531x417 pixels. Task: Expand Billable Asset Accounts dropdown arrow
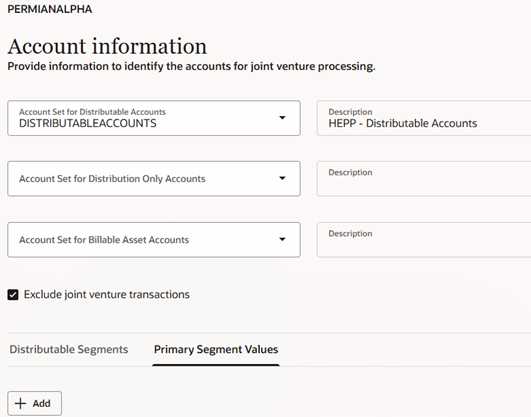(x=282, y=239)
